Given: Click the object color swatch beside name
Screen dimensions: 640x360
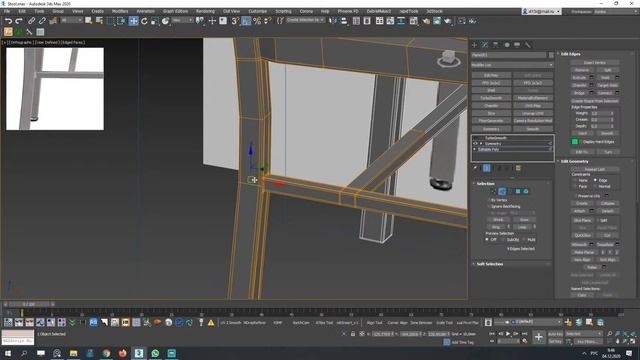Looking at the screenshot, I should pos(551,55).
